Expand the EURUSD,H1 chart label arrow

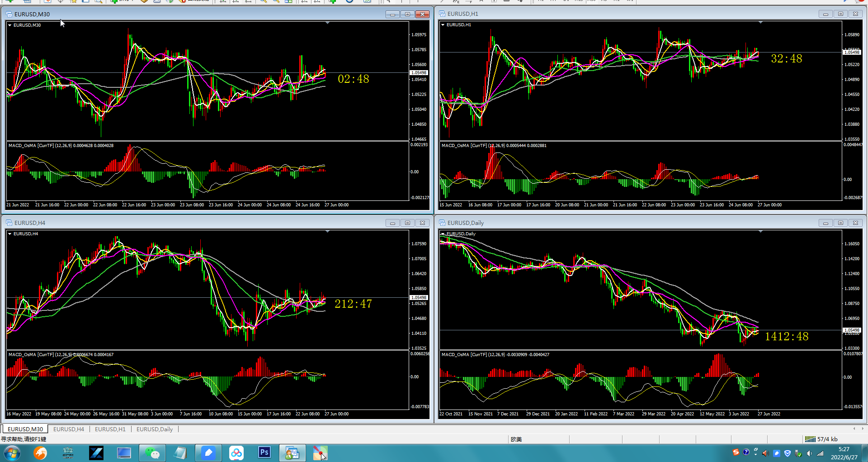pos(443,25)
